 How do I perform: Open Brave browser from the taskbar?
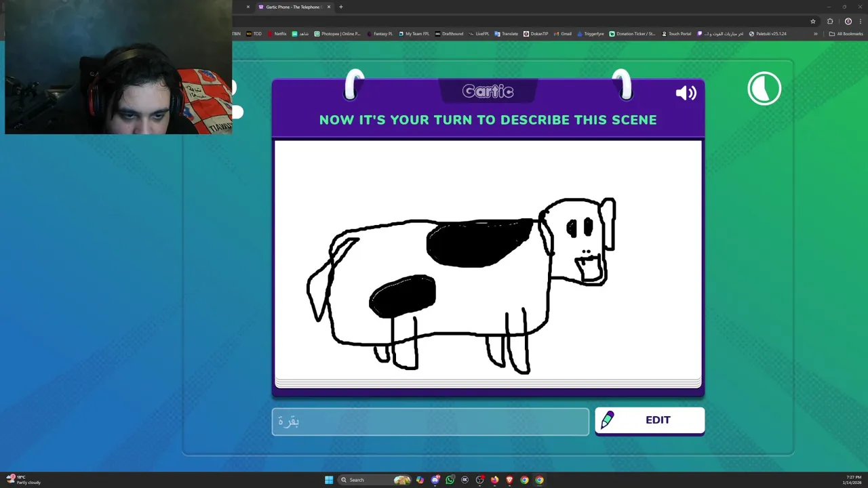point(509,480)
